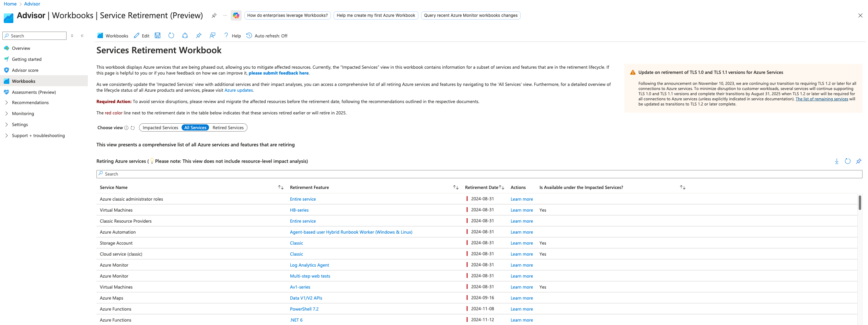Open Advisor score from left menu
The width and height of the screenshot is (868, 325).
click(25, 70)
